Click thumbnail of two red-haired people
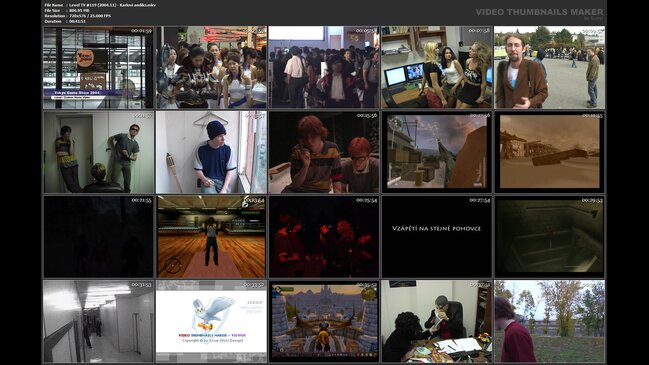Viewport: 649px width, 365px height. point(324,152)
